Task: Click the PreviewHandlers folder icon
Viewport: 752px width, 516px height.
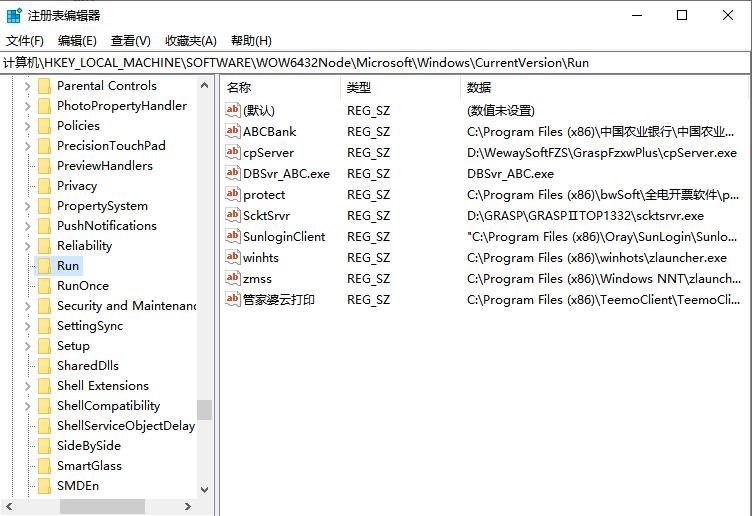Action: pyautogui.click(x=44, y=166)
